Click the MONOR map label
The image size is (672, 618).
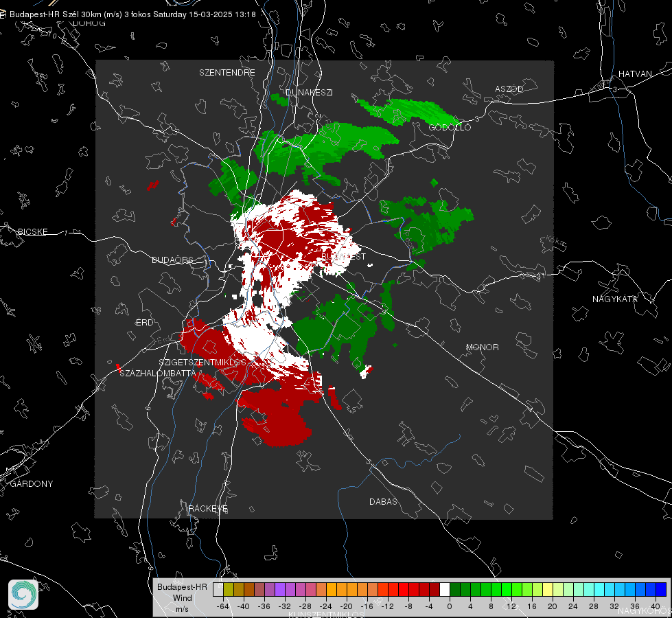(x=482, y=347)
